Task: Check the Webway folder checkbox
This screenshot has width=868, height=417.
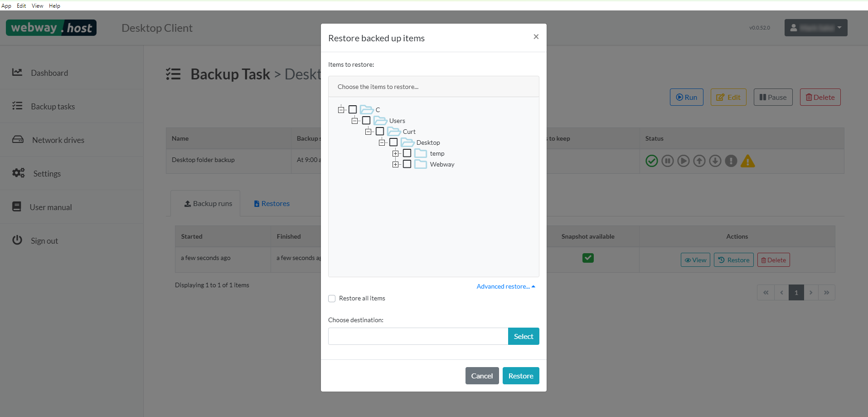Action: click(x=407, y=164)
